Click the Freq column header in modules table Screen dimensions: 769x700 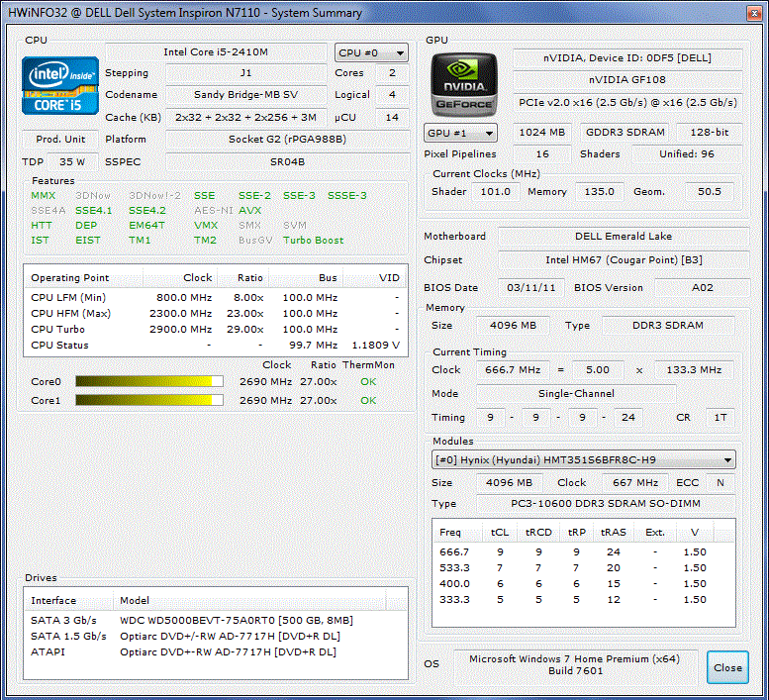(457, 533)
